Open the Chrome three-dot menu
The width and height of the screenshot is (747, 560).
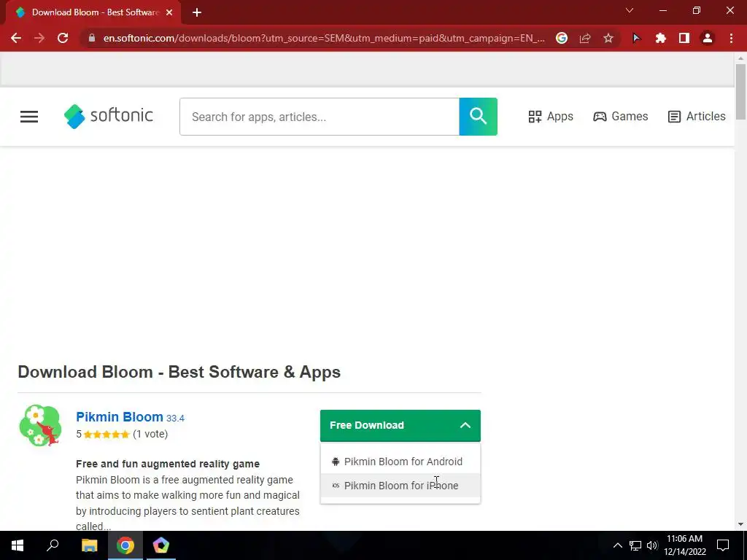(731, 38)
